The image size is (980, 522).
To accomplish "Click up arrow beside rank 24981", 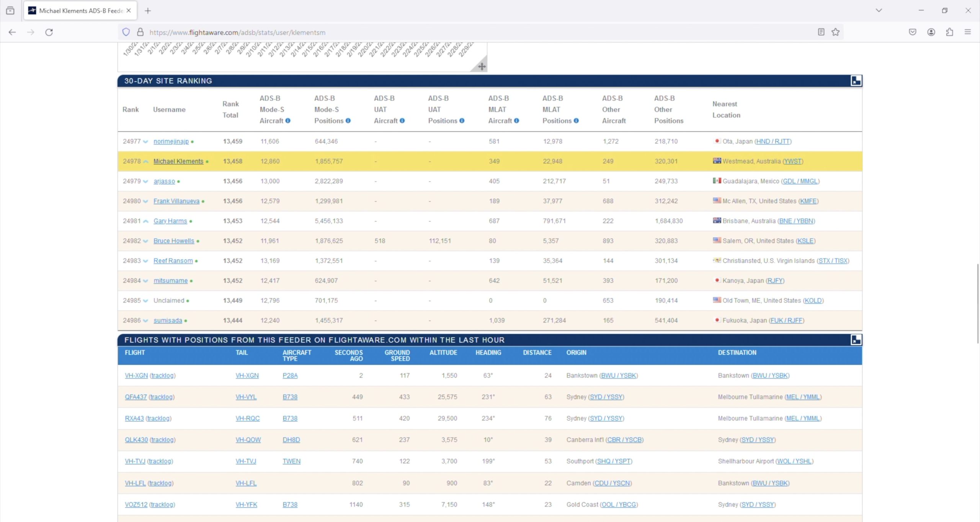I will click(x=145, y=221).
